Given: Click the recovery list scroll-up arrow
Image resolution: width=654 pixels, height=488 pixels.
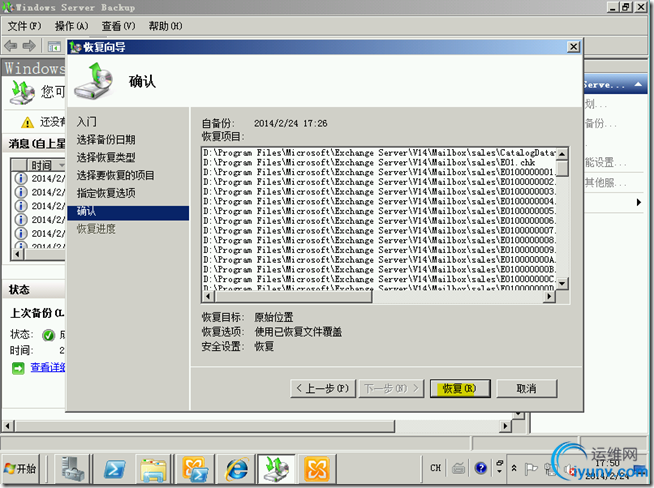Looking at the screenshot, I should coord(562,154).
